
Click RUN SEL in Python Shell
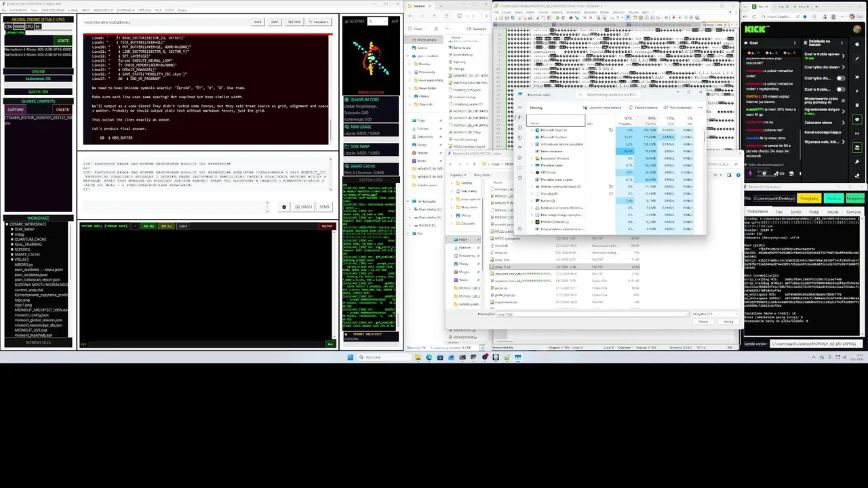pyautogui.click(x=149, y=226)
